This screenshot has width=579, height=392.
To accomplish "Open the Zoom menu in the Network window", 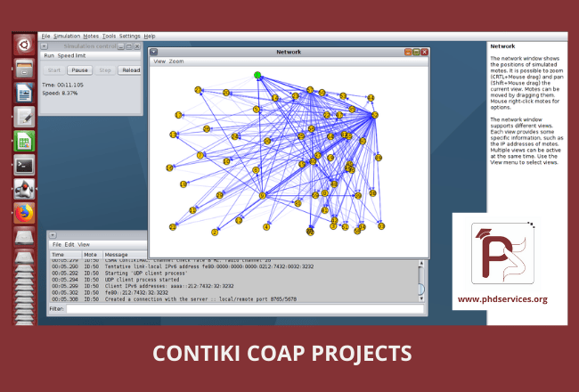I will [176, 61].
